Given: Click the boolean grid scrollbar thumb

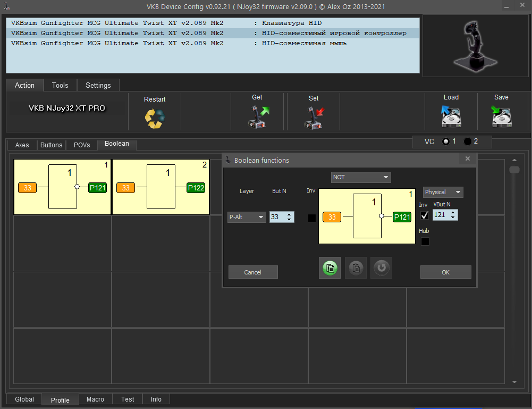Looking at the screenshot, I should click(514, 170).
